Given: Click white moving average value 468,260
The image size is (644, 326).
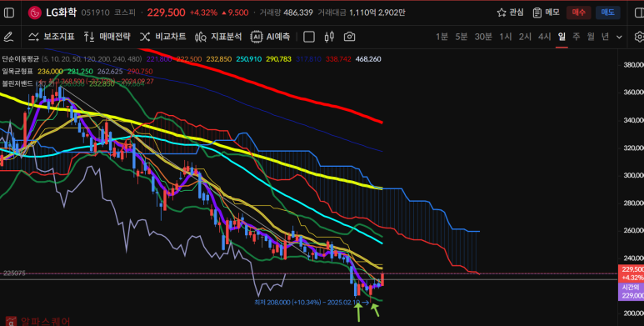Looking at the screenshot, I should click(368, 59).
